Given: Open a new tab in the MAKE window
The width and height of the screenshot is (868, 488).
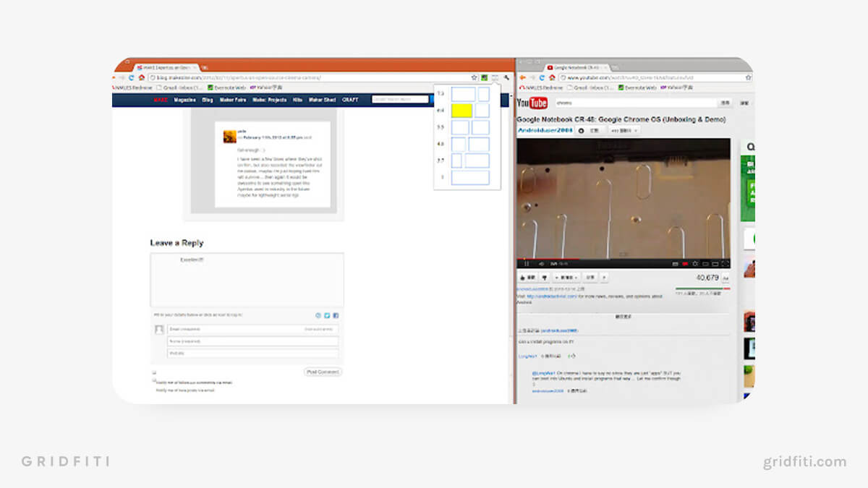Looking at the screenshot, I should 205,67.
